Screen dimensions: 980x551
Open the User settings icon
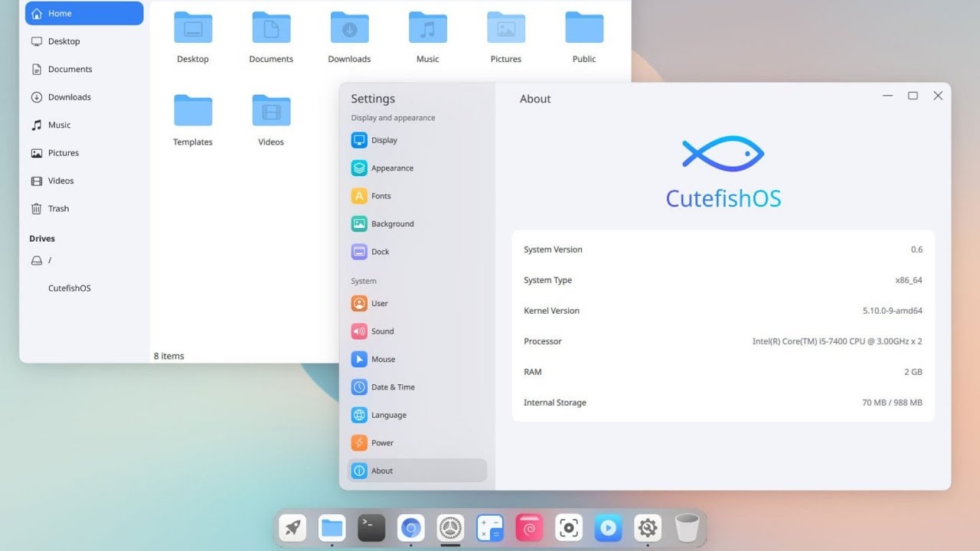pos(359,304)
